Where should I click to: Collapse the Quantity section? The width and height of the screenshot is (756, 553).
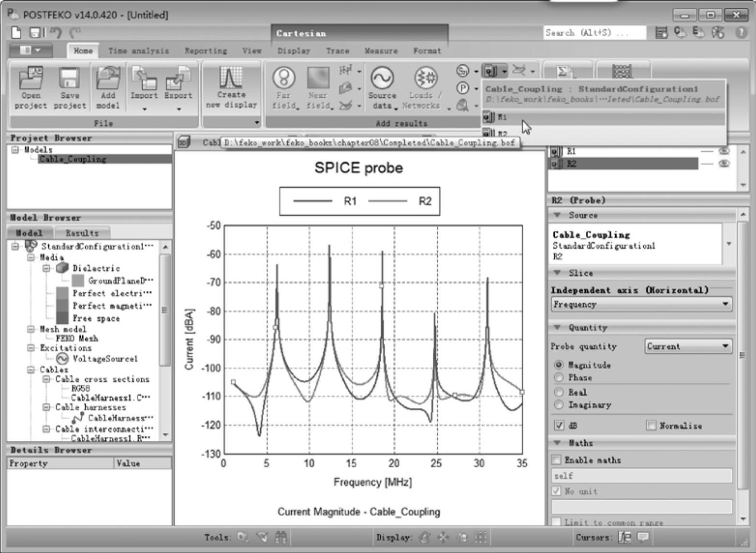(x=558, y=328)
